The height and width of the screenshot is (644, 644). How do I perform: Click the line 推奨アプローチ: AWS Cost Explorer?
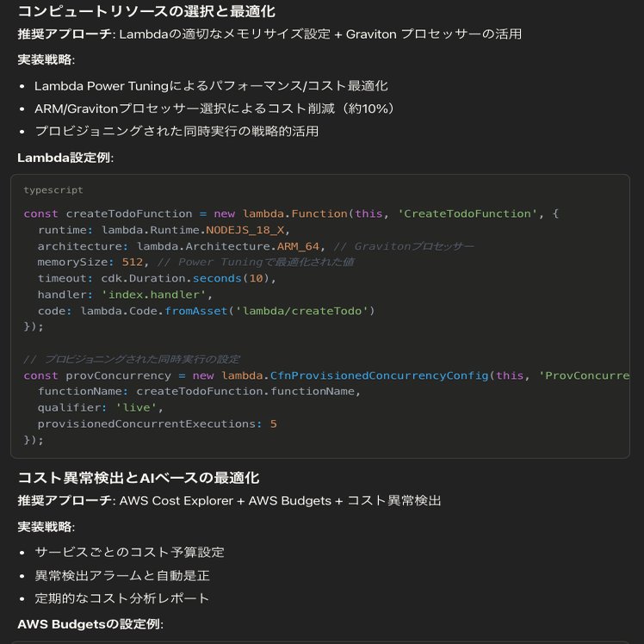coord(229,501)
